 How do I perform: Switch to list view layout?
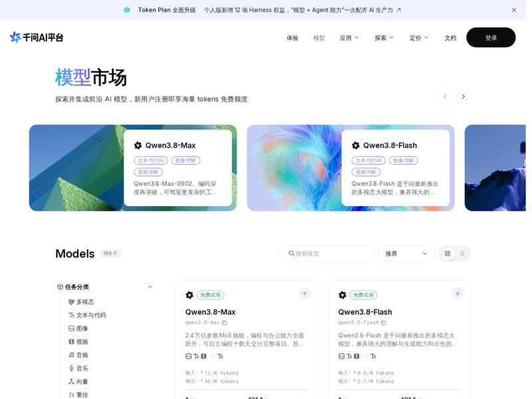(462, 253)
